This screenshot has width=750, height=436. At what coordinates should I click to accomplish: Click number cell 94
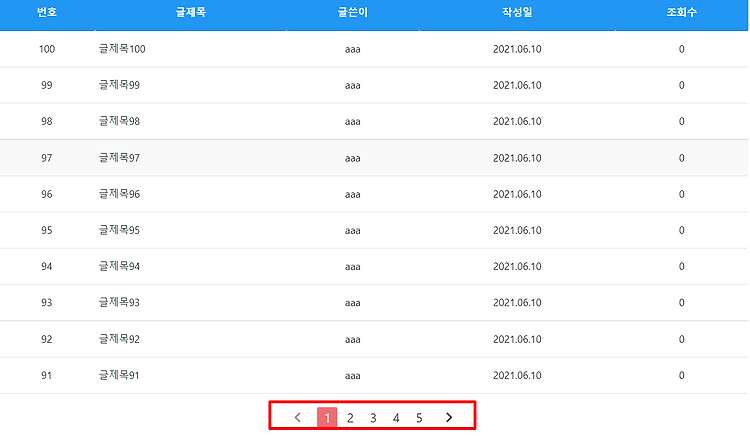pyautogui.click(x=46, y=266)
